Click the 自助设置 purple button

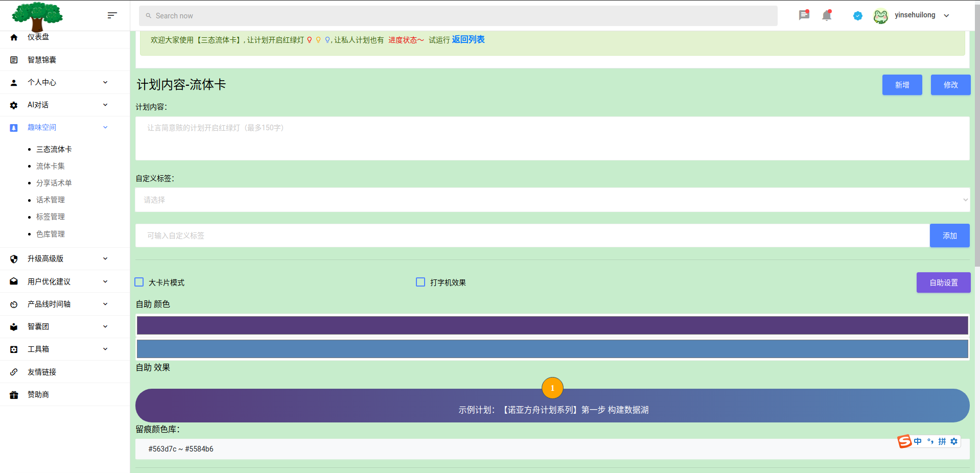click(x=944, y=282)
